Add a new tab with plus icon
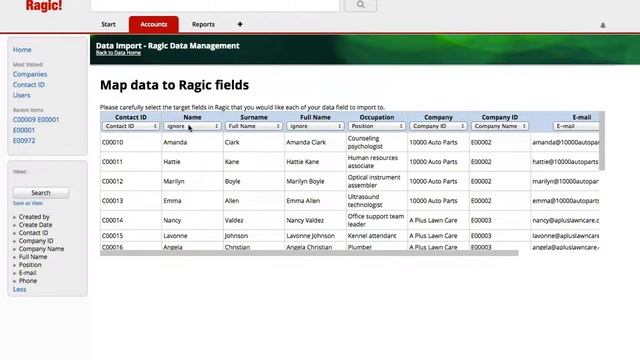Screen dimensions: 640x360 (240, 24)
